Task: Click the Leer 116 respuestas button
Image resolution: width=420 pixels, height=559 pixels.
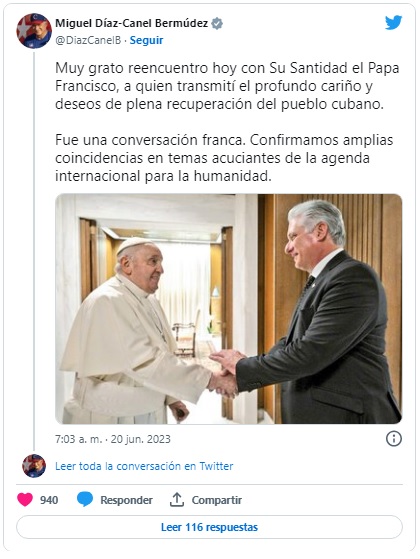Action: [x=209, y=527]
